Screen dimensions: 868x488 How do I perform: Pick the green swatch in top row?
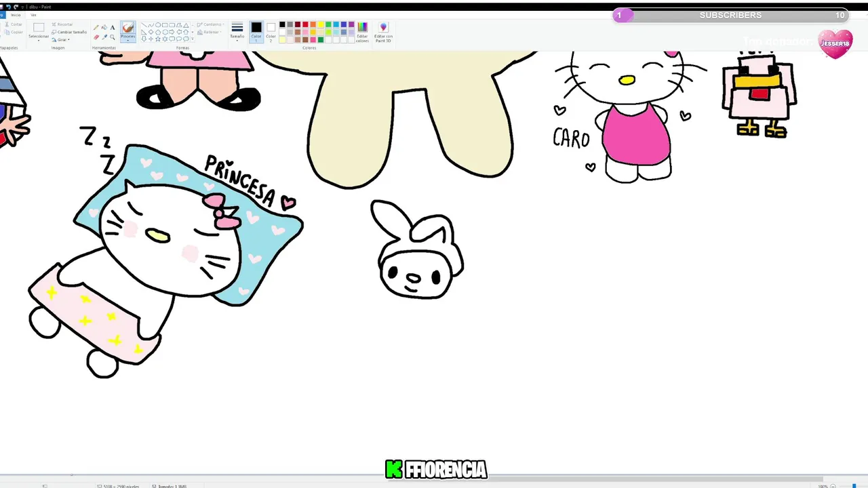328,24
